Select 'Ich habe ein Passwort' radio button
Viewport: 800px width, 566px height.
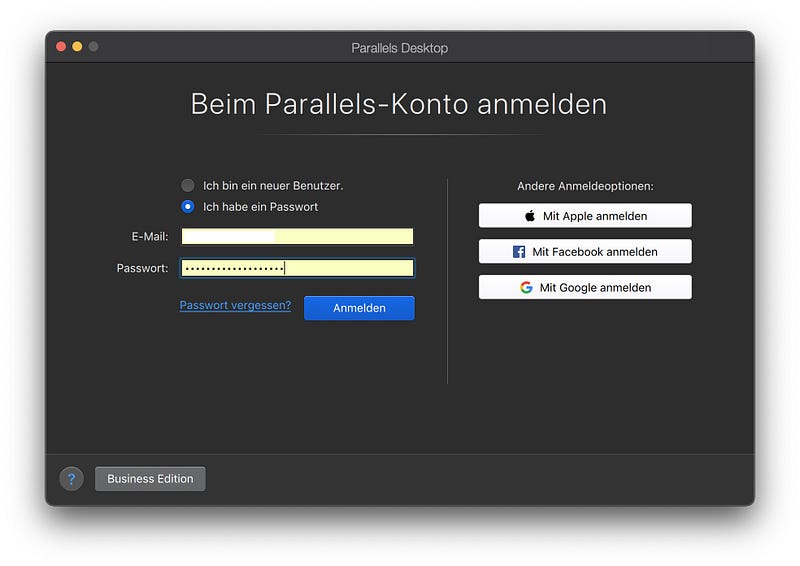click(x=188, y=207)
